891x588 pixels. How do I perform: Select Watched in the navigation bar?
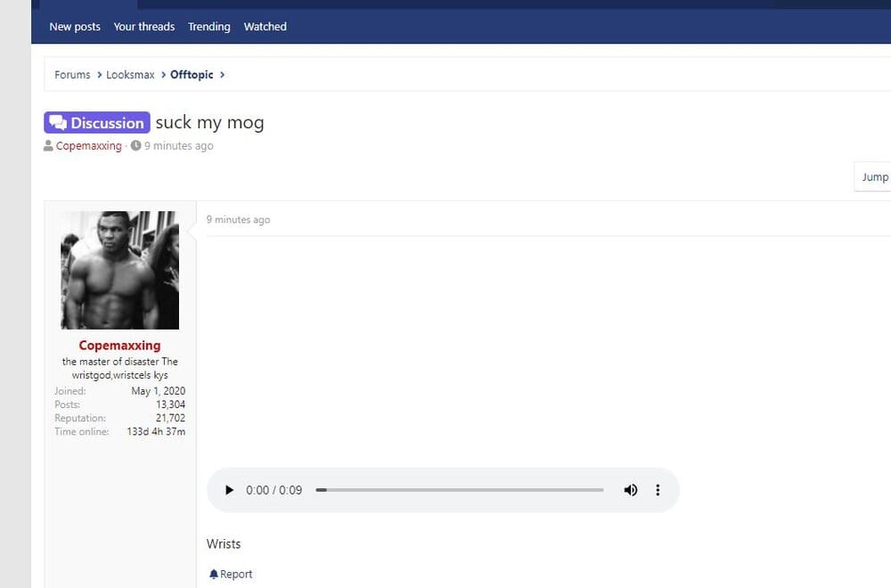[266, 27]
